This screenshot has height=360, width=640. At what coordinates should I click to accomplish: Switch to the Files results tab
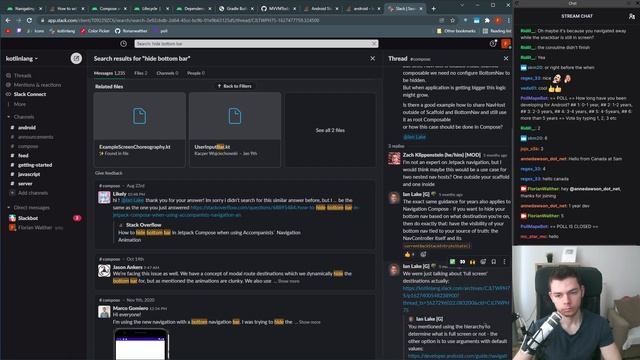[141, 73]
